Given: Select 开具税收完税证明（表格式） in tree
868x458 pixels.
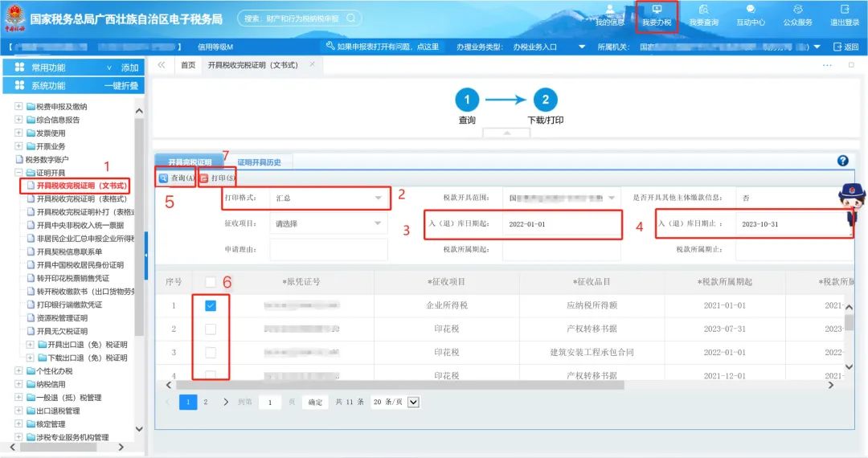Looking at the screenshot, I should (81, 198).
